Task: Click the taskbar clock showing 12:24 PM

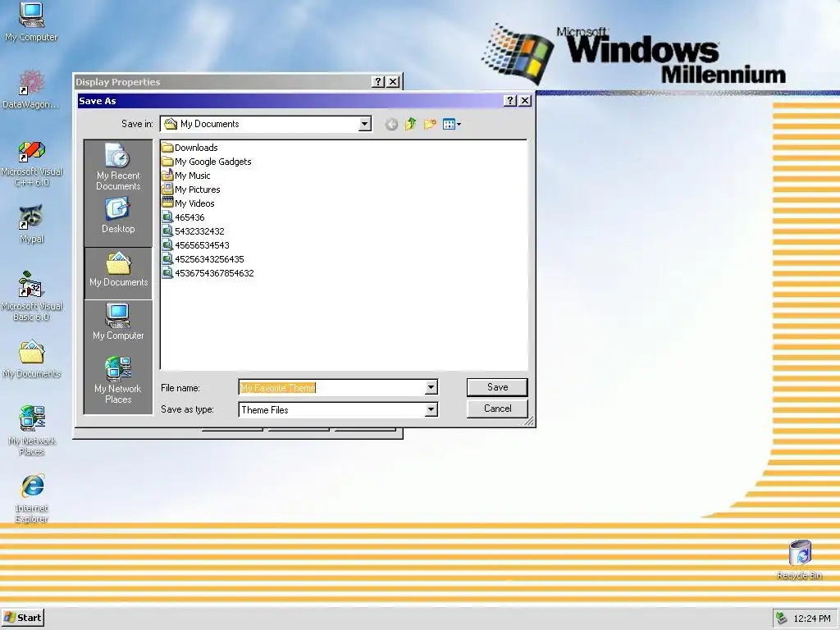Action: [x=811, y=619]
